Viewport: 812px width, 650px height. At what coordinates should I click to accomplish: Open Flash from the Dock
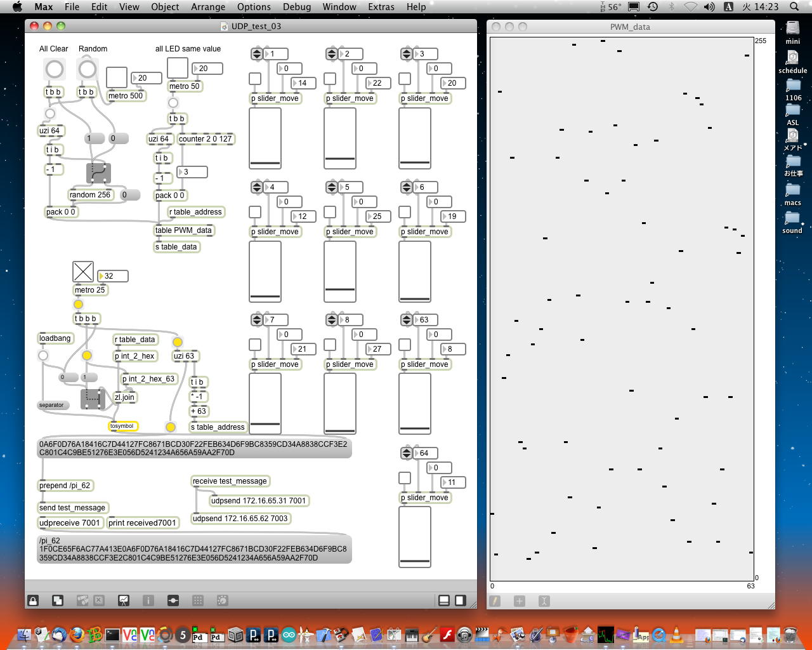point(447,634)
